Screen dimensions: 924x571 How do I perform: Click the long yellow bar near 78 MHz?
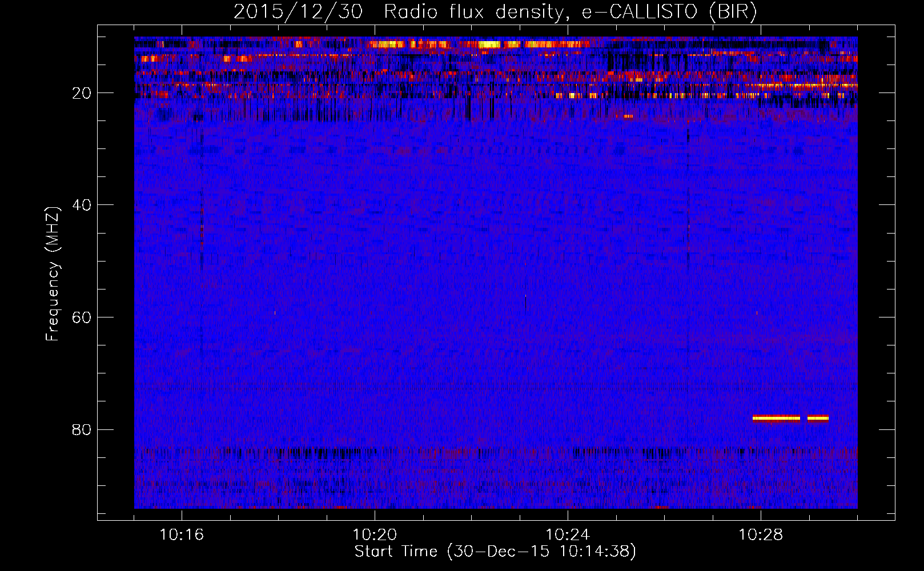(776, 418)
